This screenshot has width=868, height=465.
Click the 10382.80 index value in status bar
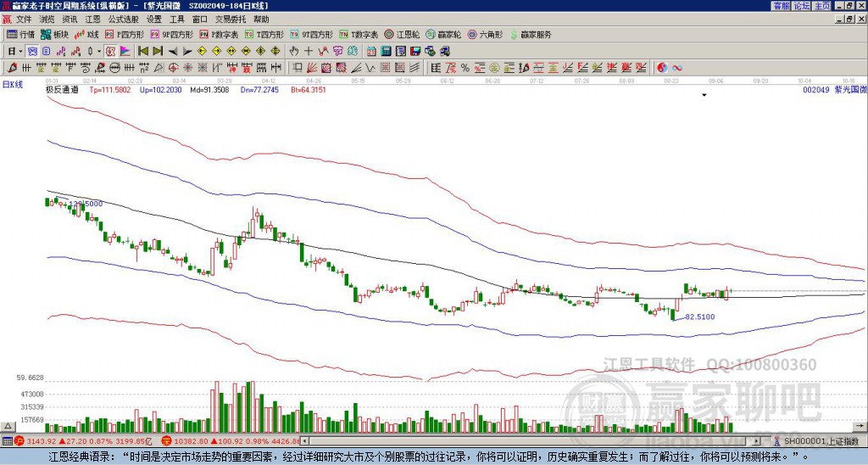pyautogui.click(x=191, y=441)
